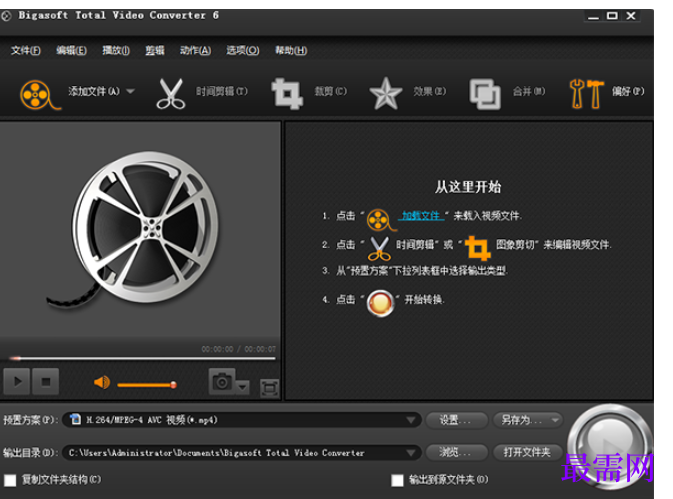Select the Crop tool icon in toolbar
The width and height of the screenshot is (673, 499).
pyautogui.click(x=287, y=94)
